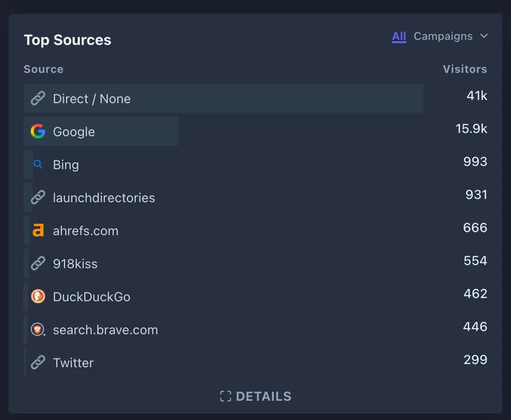Open the DETAILS view
Viewport: 511px width, 420px height.
point(256,396)
